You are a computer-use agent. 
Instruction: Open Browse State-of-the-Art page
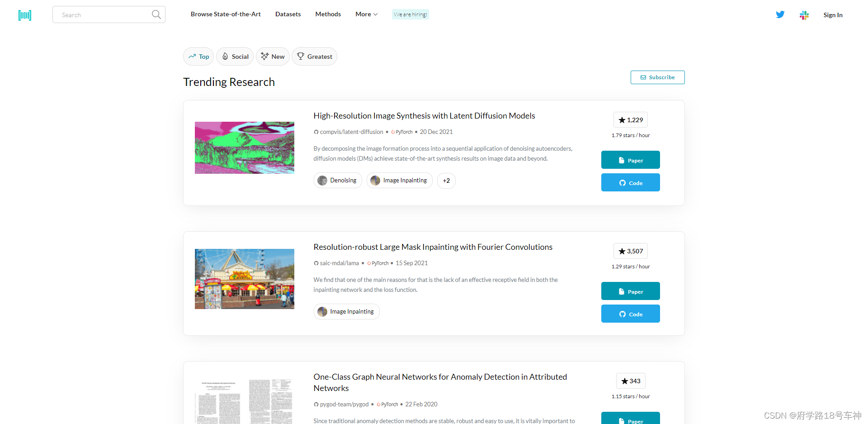click(x=226, y=14)
